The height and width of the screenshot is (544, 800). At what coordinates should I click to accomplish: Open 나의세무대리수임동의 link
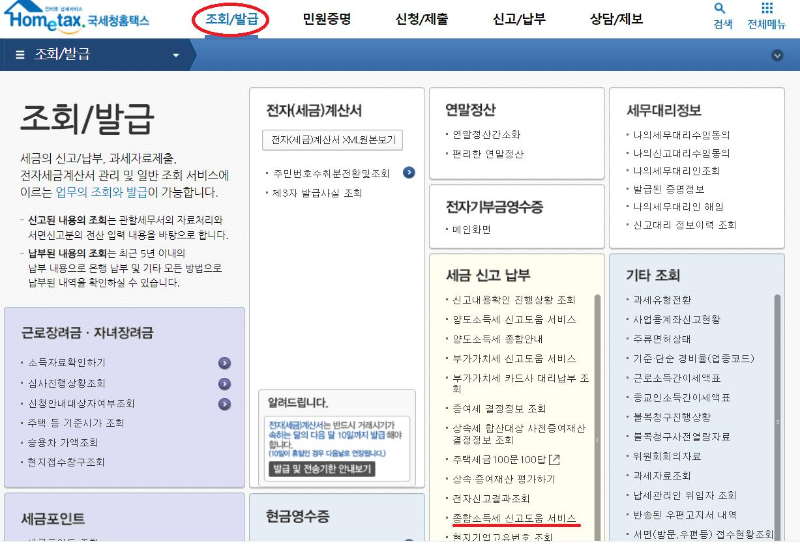click(x=681, y=135)
